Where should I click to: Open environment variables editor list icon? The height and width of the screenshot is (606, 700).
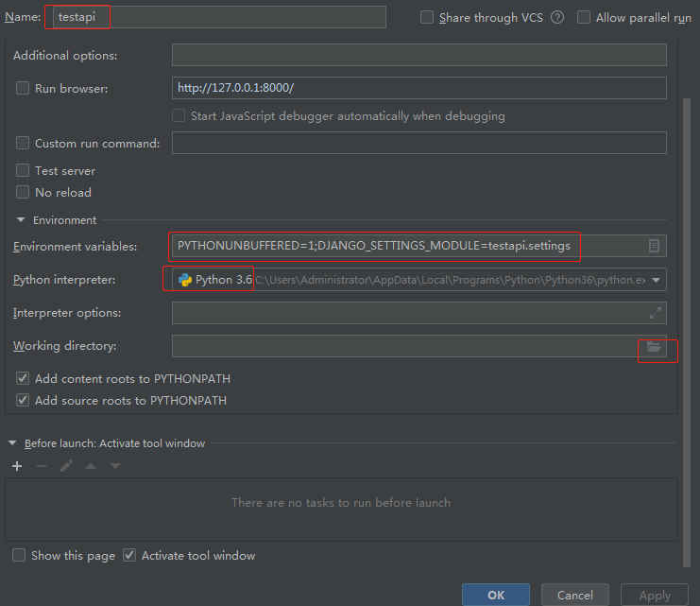pyautogui.click(x=654, y=246)
